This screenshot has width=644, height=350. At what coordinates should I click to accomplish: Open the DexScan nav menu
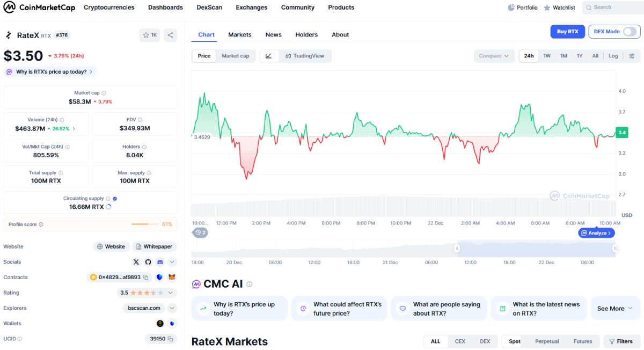coord(209,8)
